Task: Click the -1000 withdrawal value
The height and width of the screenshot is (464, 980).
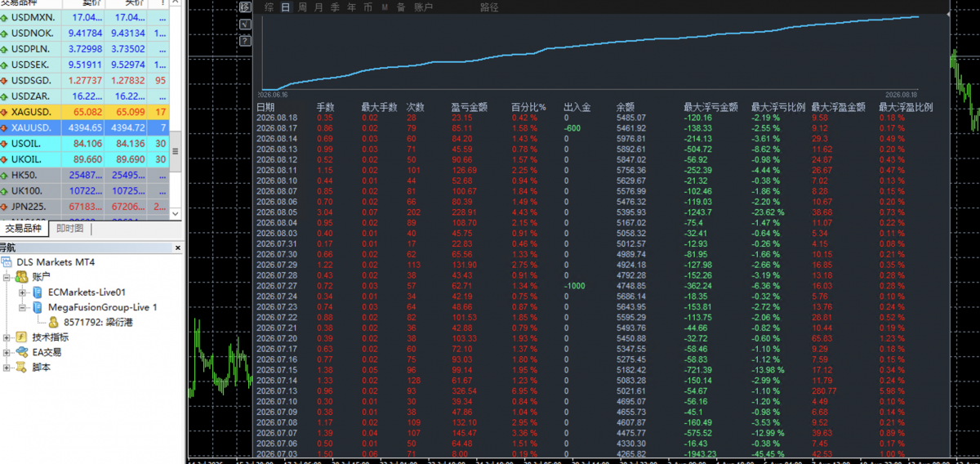Action: [574, 286]
